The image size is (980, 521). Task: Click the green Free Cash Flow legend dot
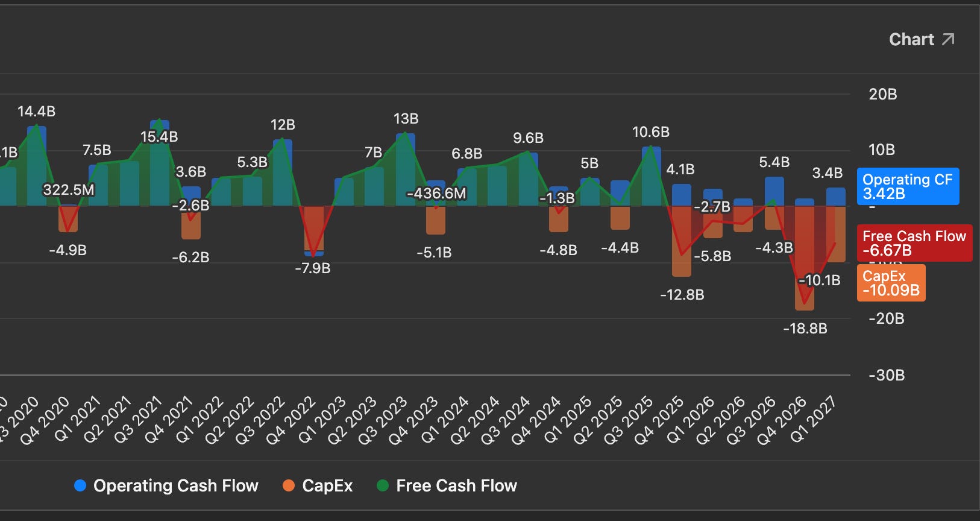click(383, 485)
